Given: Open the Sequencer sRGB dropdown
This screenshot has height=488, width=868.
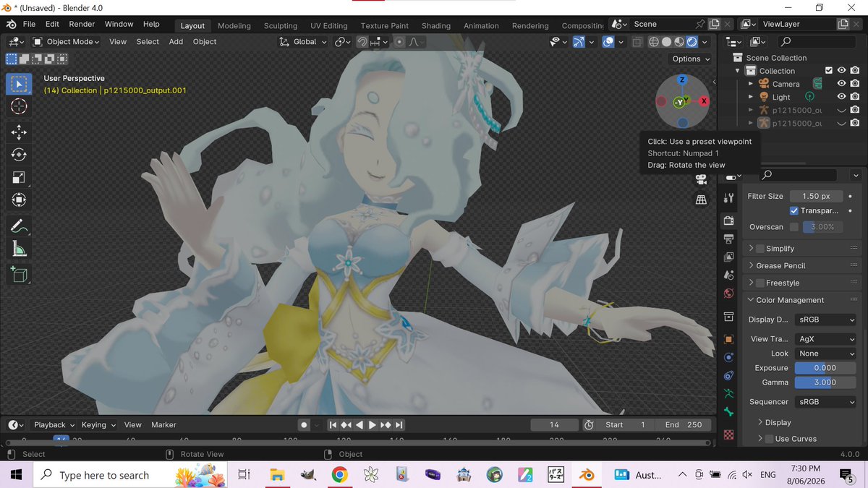Looking at the screenshot, I should pyautogui.click(x=825, y=402).
